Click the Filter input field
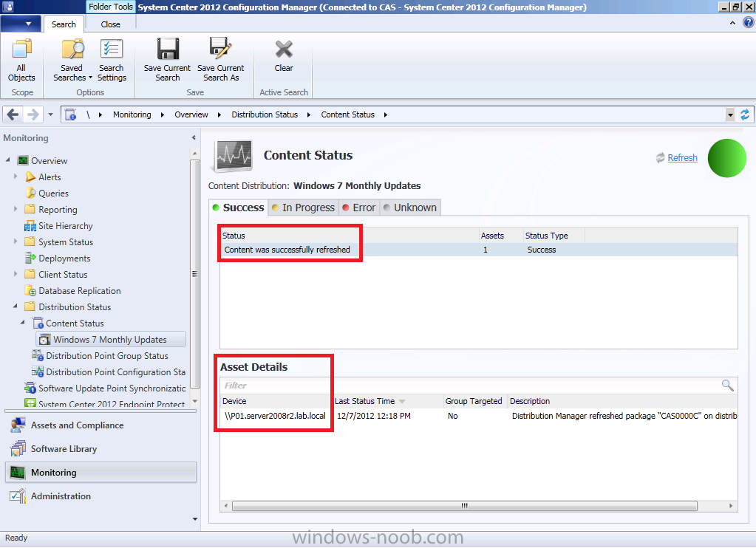The height and width of the screenshot is (548, 756). point(470,386)
